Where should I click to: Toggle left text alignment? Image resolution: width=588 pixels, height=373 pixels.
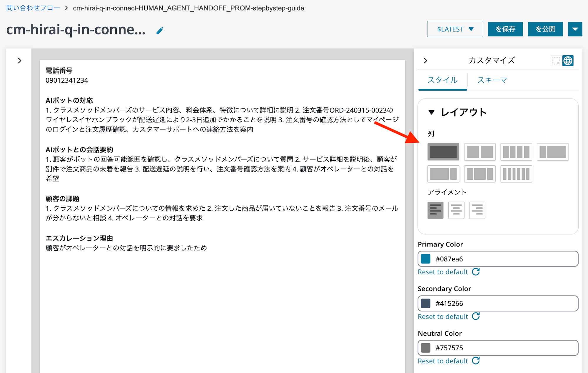[x=435, y=210]
